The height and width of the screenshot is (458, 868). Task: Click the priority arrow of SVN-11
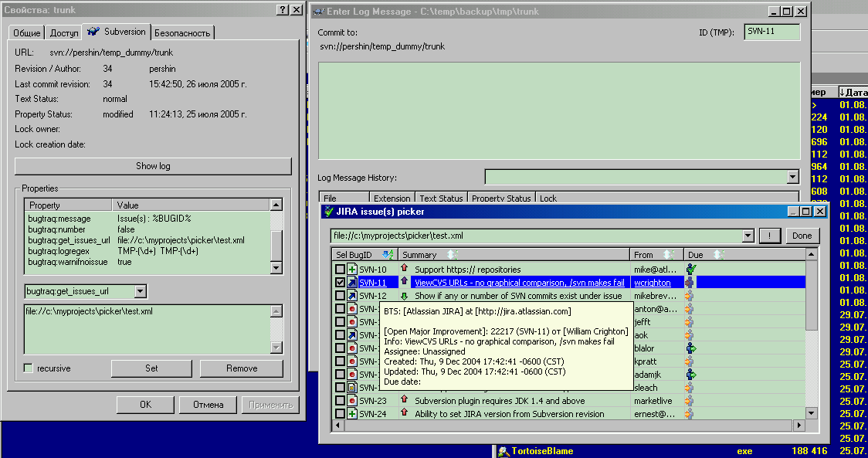coord(404,281)
